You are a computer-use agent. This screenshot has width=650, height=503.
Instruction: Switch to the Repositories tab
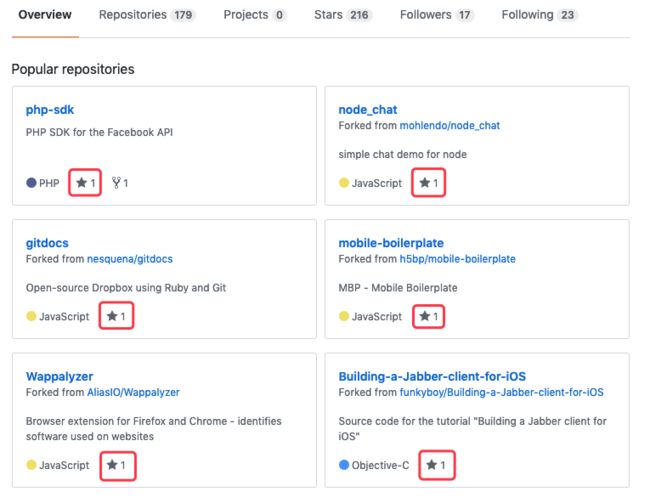click(x=147, y=15)
